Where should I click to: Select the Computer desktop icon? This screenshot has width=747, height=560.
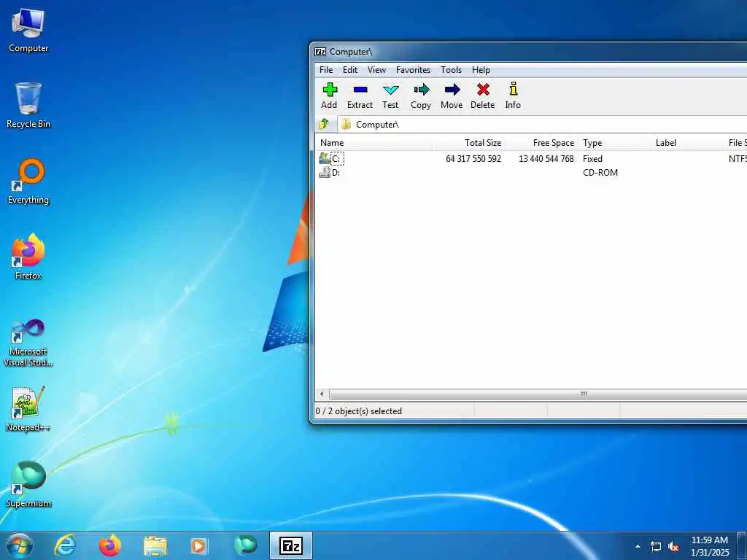pyautogui.click(x=28, y=31)
